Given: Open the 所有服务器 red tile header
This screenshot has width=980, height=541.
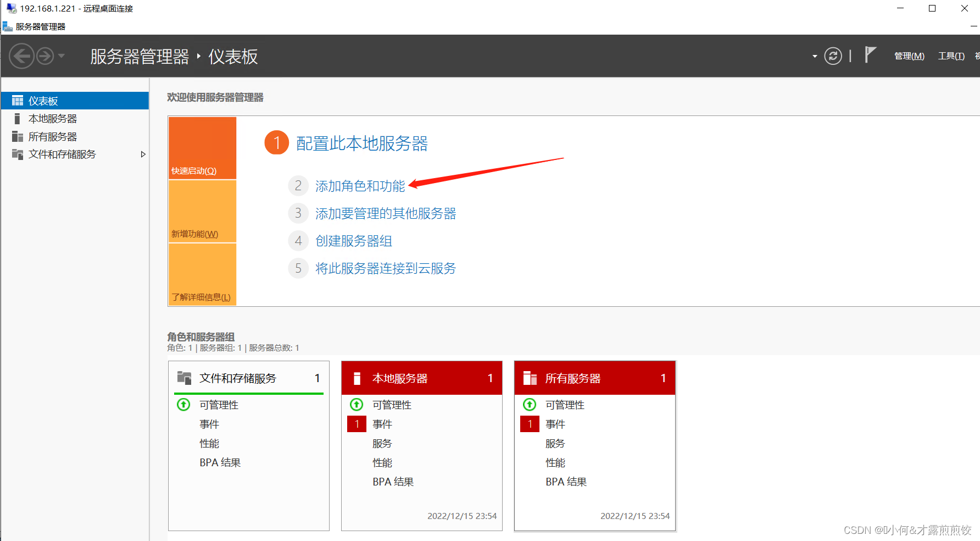Looking at the screenshot, I should pos(595,378).
